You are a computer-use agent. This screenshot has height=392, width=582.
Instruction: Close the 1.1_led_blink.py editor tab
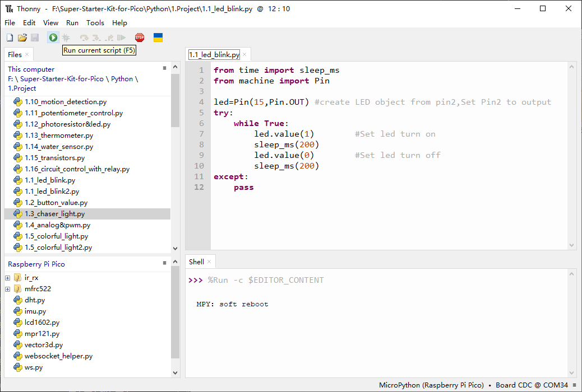pos(244,54)
